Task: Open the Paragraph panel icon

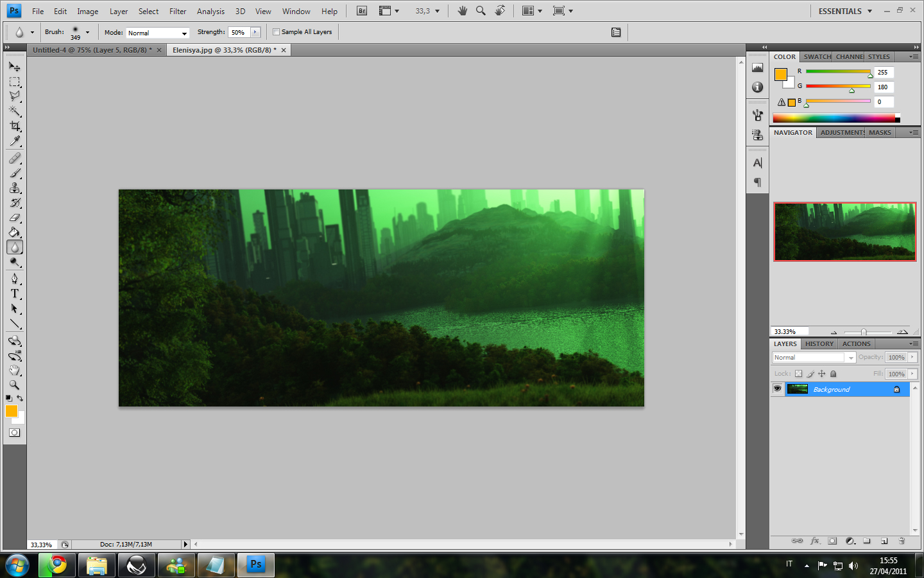Action: 758,182
